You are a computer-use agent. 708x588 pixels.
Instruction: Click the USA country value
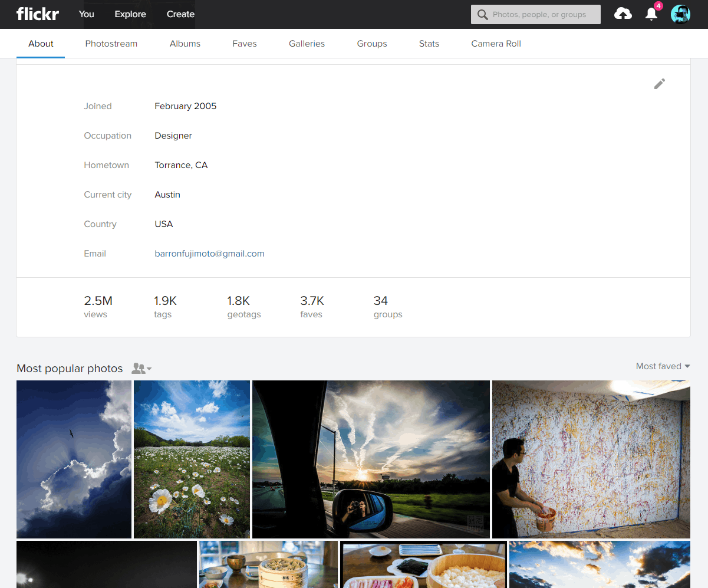tap(164, 224)
